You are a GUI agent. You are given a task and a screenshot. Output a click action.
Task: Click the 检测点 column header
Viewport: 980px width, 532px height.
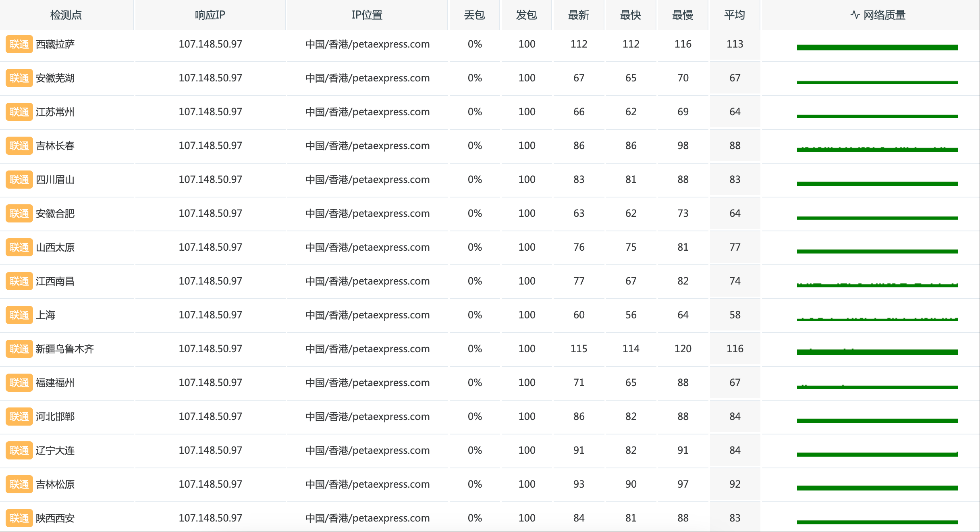pyautogui.click(x=66, y=15)
